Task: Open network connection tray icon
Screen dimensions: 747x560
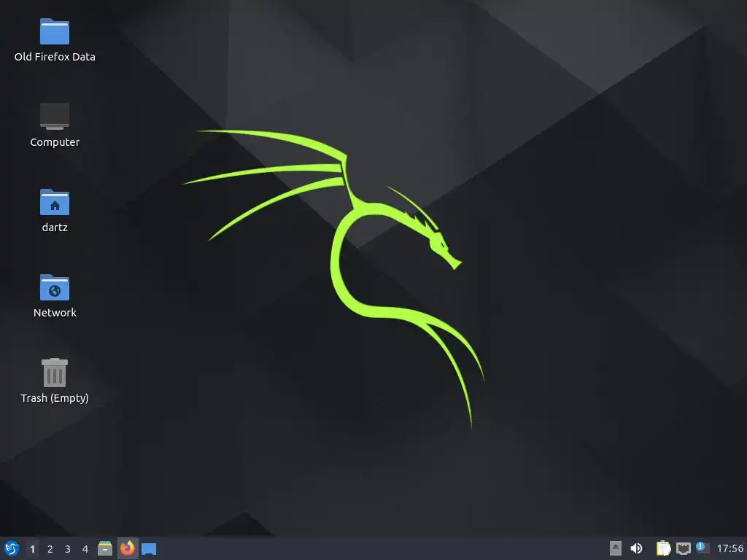Action: point(683,548)
